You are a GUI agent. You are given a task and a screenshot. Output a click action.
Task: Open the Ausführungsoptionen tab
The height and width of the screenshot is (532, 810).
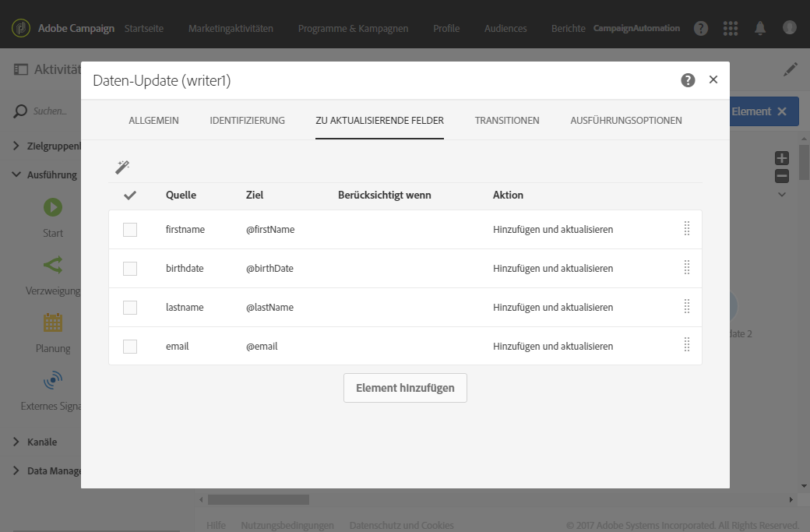pos(626,121)
